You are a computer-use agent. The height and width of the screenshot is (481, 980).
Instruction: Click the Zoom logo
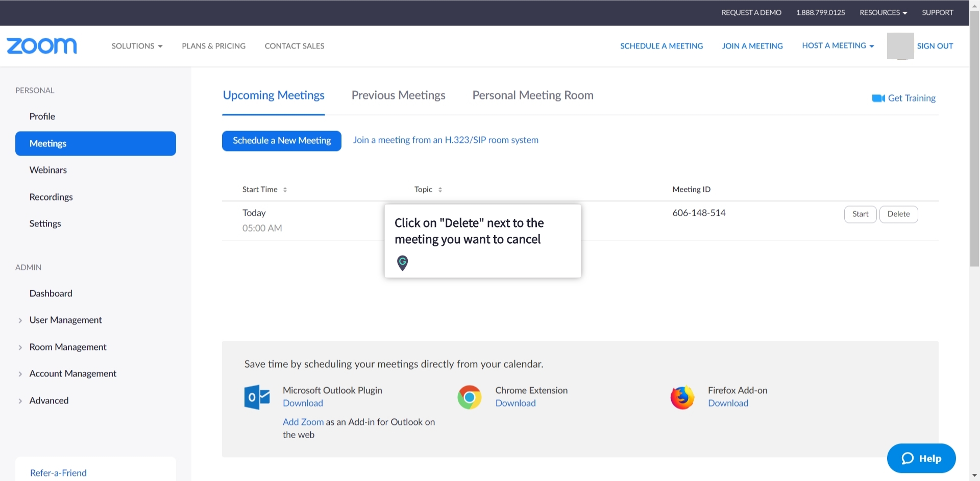pyautogui.click(x=42, y=46)
